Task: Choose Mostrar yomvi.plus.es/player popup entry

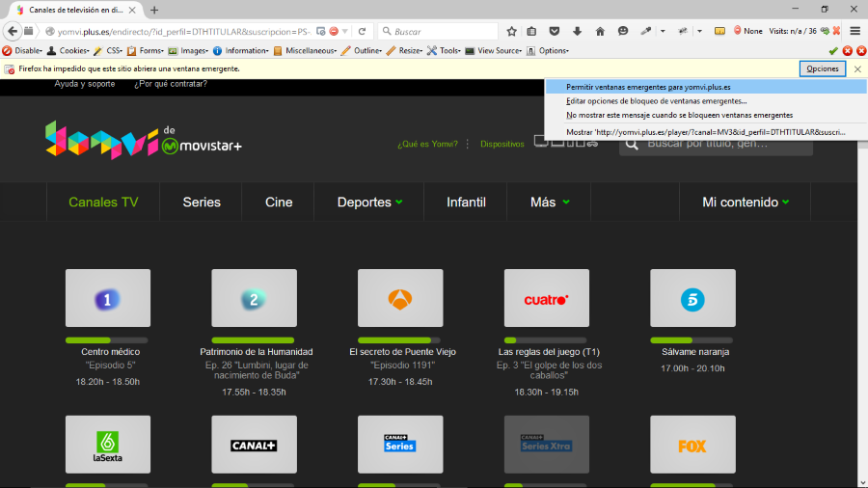Action: pyautogui.click(x=706, y=132)
